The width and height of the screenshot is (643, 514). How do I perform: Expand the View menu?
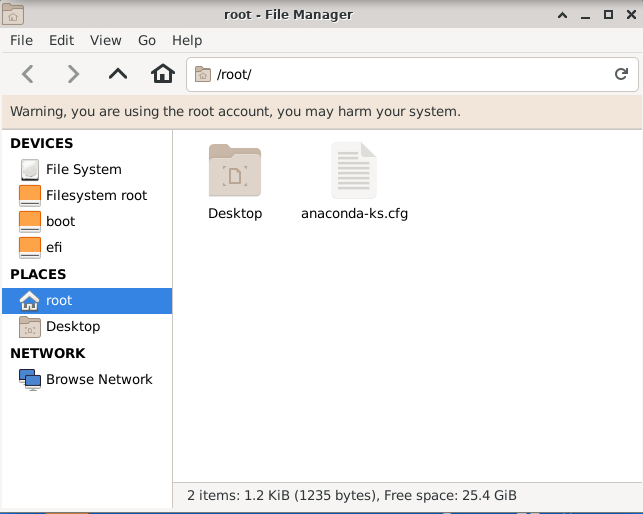pos(105,40)
